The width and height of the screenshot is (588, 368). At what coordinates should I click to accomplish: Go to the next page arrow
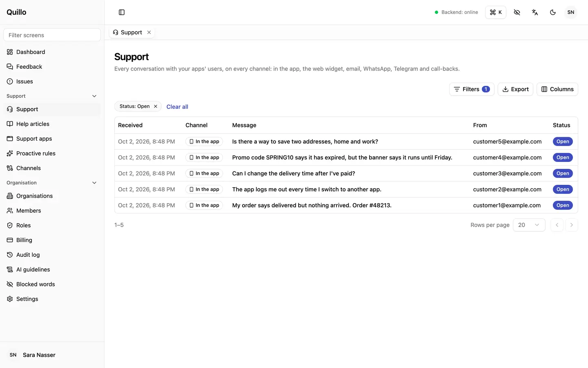tap(572, 225)
